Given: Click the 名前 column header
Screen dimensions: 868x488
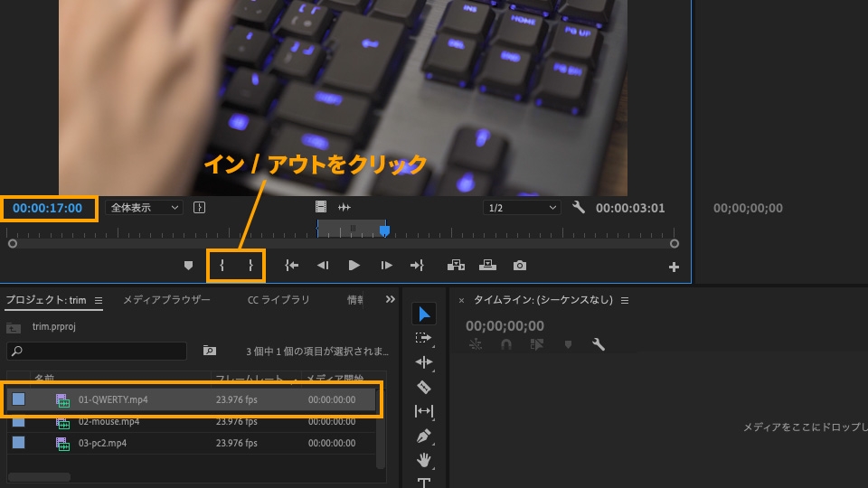Looking at the screenshot, I should pos(44,379).
